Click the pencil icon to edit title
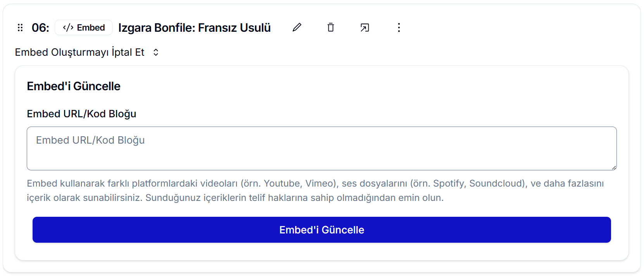The height and width of the screenshot is (276, 644). [x=297, y=27]
